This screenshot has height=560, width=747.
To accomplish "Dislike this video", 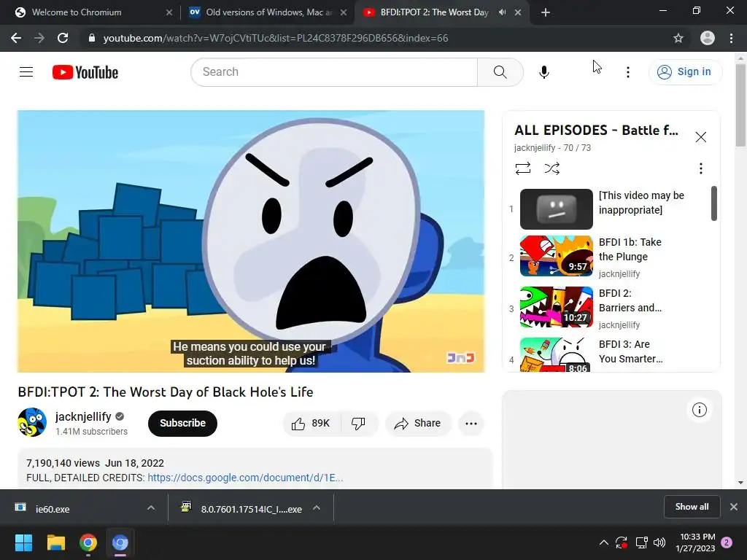I will (x=358, y=424).
